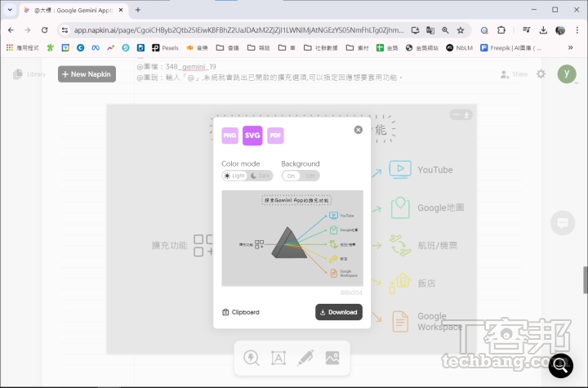This screenshot has width=588, height=388.
Task: Open the feedback chat bubble
Action: (x=562, y=223)
